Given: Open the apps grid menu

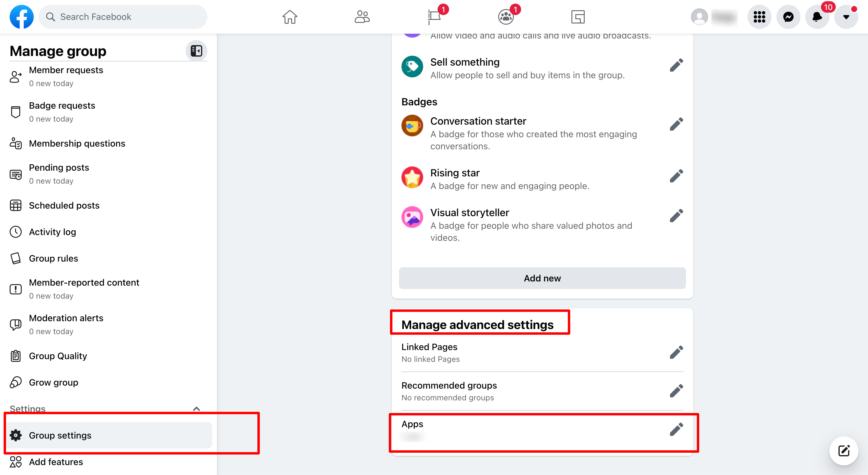Looking at the screenshot, I should pos(759,17).
